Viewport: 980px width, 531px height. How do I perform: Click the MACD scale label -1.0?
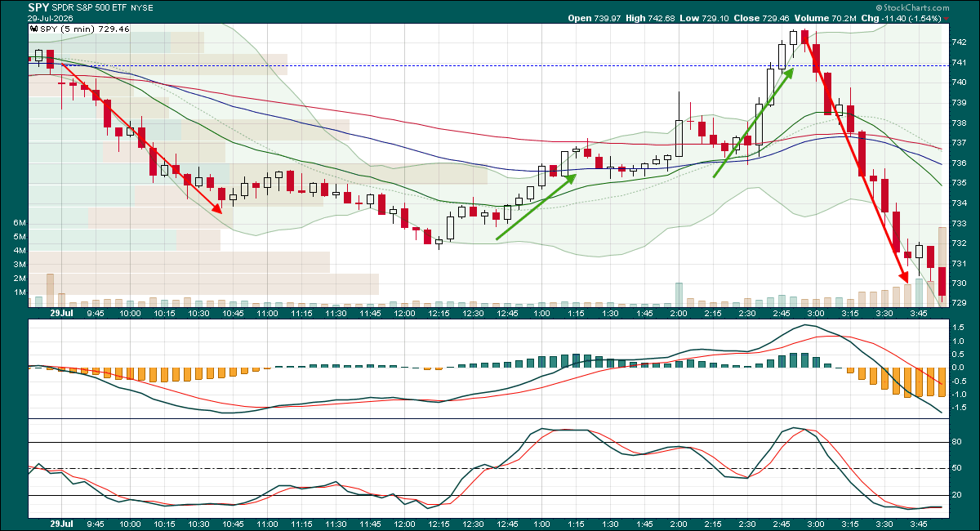click(x=960, y=394)
